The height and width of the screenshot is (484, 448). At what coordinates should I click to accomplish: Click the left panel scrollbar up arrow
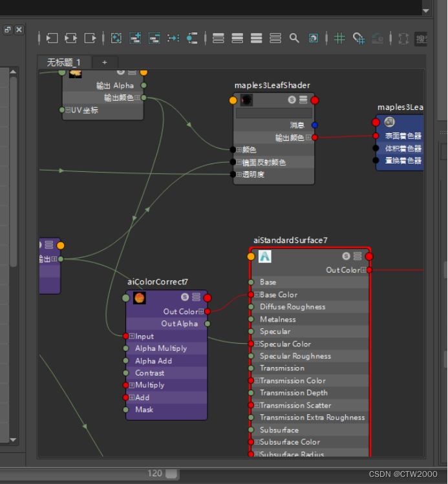tap(13, 72)
